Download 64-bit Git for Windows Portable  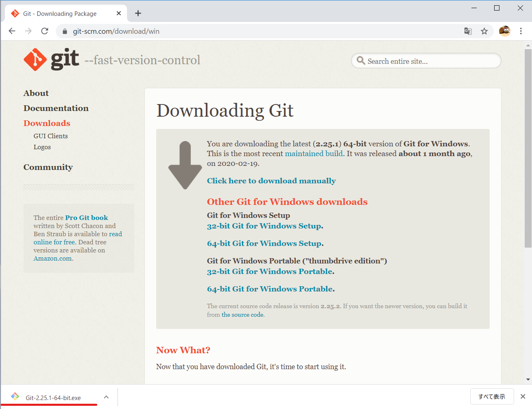270,289
